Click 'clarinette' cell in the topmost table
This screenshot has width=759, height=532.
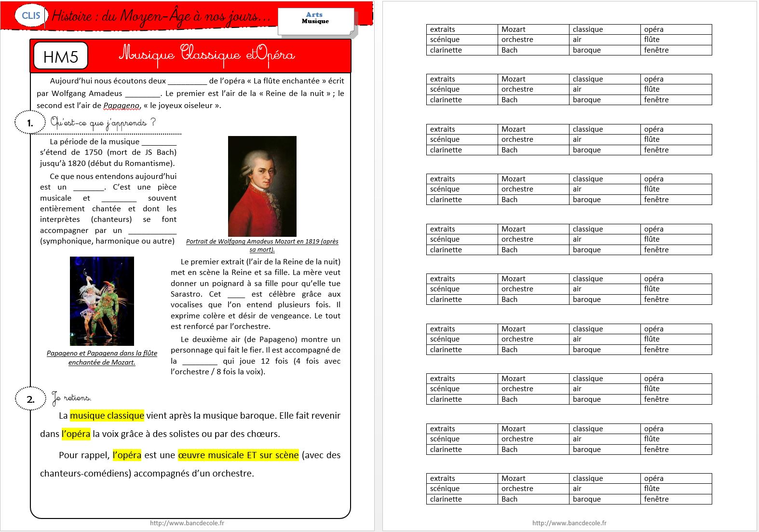coord(462,50)
